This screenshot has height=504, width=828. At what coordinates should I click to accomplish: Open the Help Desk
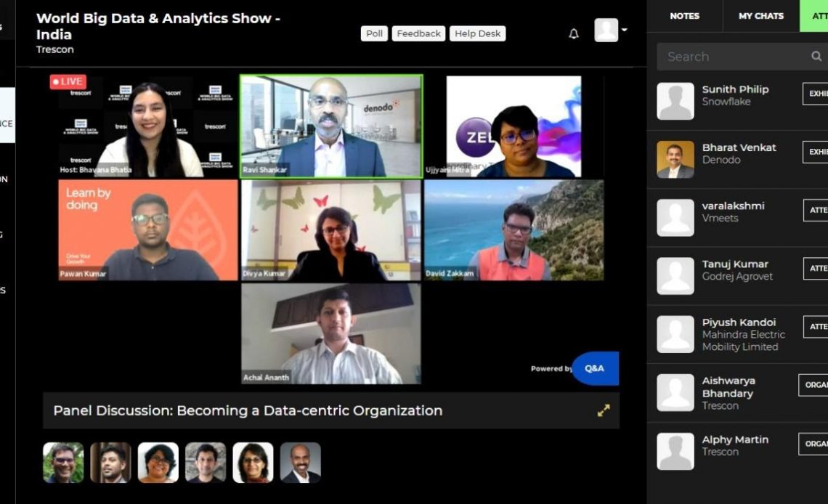point(477,34)
